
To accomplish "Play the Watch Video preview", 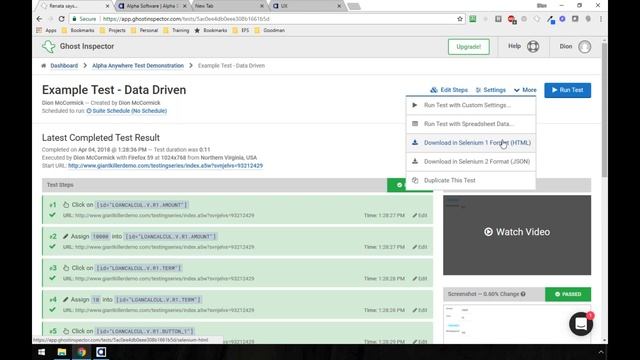I will point(517,235).
